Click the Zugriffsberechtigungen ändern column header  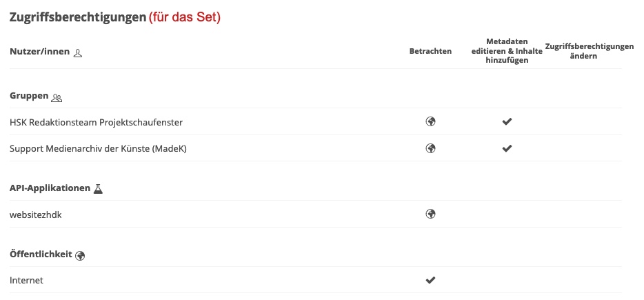click(589, 51)
